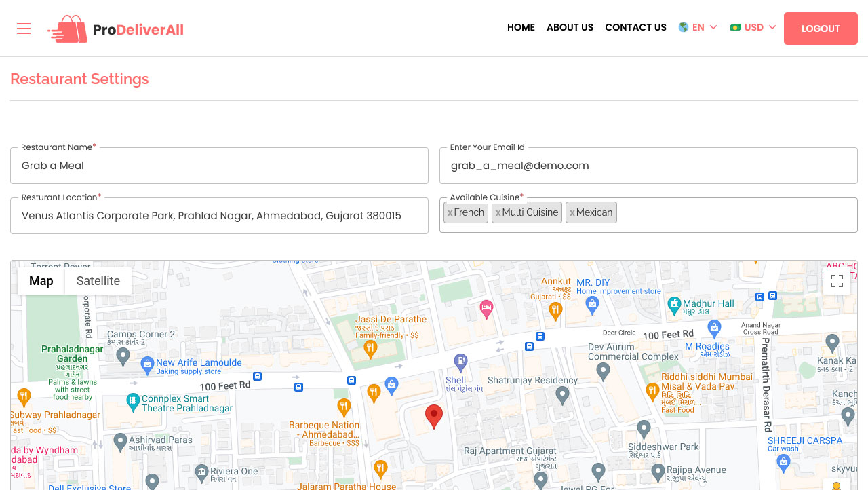868x490 pixels.
Task: Select the Shatrunjay Residency map pin
Action: pos(562,394)
